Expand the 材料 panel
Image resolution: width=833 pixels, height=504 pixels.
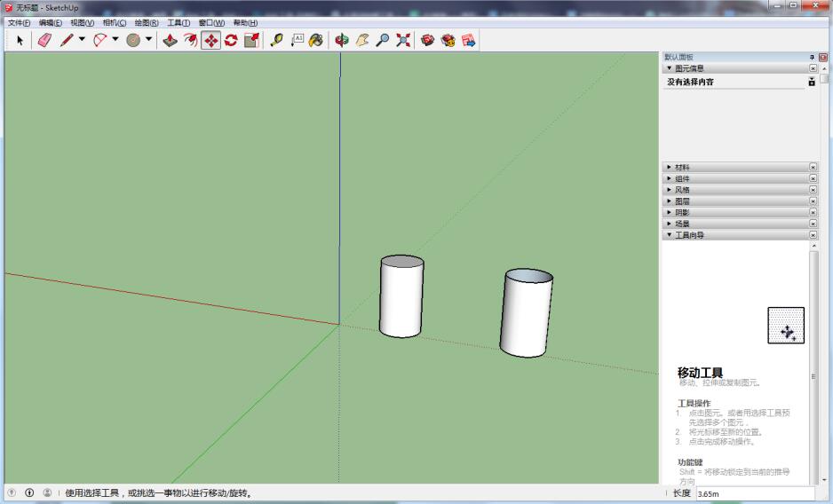click(x=682, y=167)
